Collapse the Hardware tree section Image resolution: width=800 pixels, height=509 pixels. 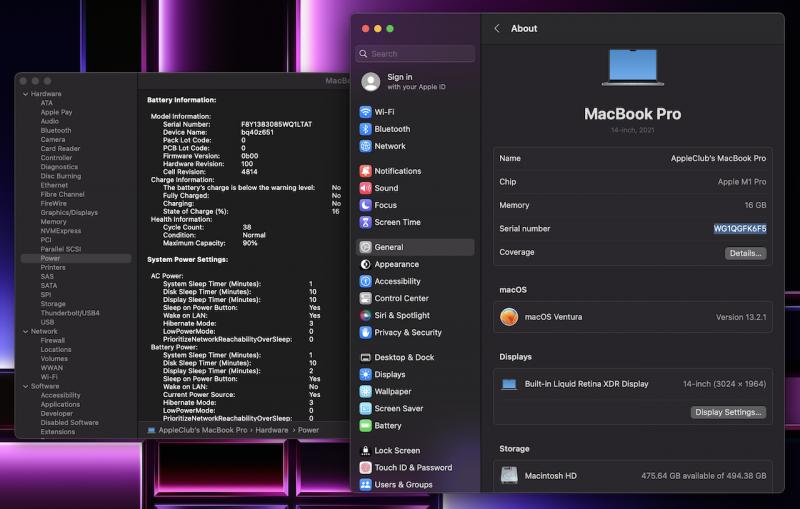click(x=26, y=94)
